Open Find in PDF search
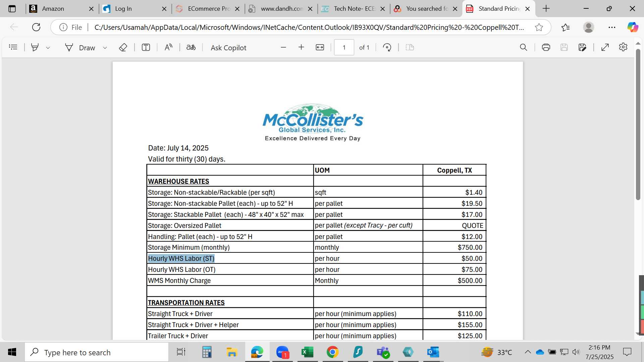Image resolution: width=644 pixels, height=362 pixels. (x=524, y=47)
